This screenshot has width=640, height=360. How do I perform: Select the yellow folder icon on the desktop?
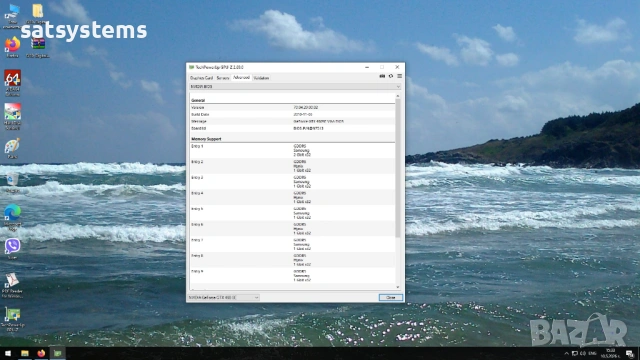coord(38,14)
